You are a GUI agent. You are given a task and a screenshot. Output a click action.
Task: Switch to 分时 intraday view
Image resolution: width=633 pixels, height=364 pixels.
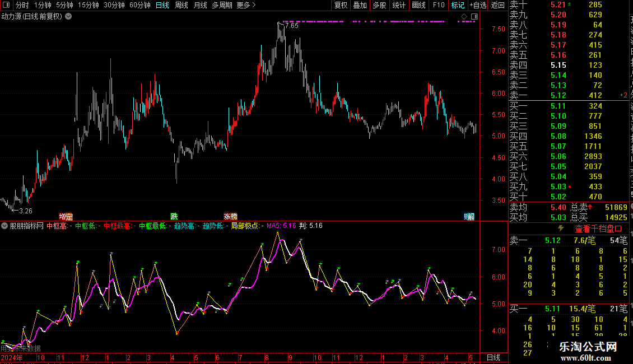point(22,5)
